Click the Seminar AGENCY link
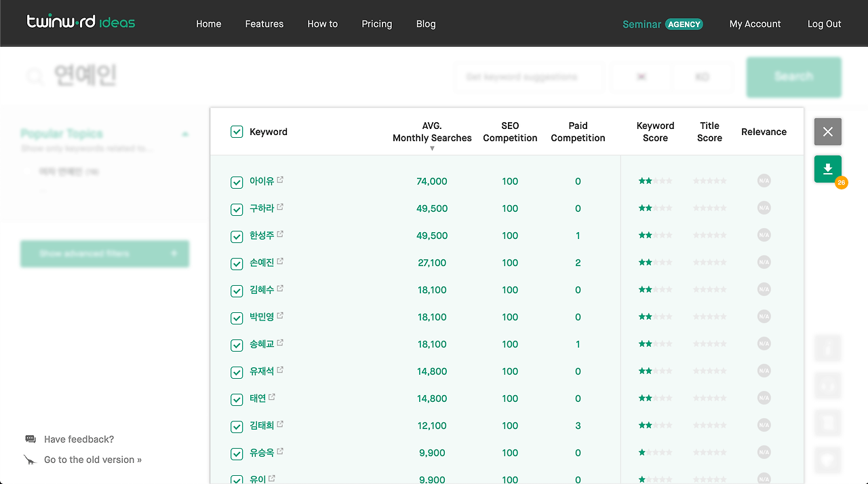 point(663,24)
